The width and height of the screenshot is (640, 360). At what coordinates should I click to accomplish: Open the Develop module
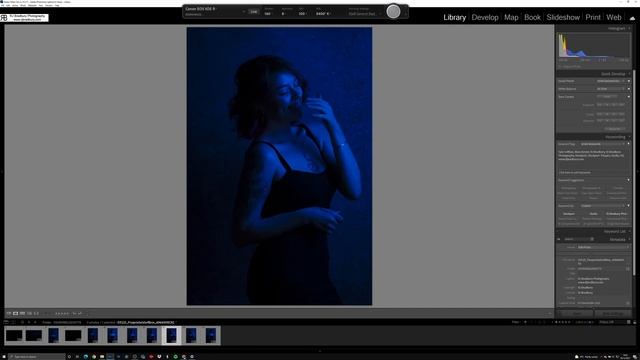pos(485,17)
